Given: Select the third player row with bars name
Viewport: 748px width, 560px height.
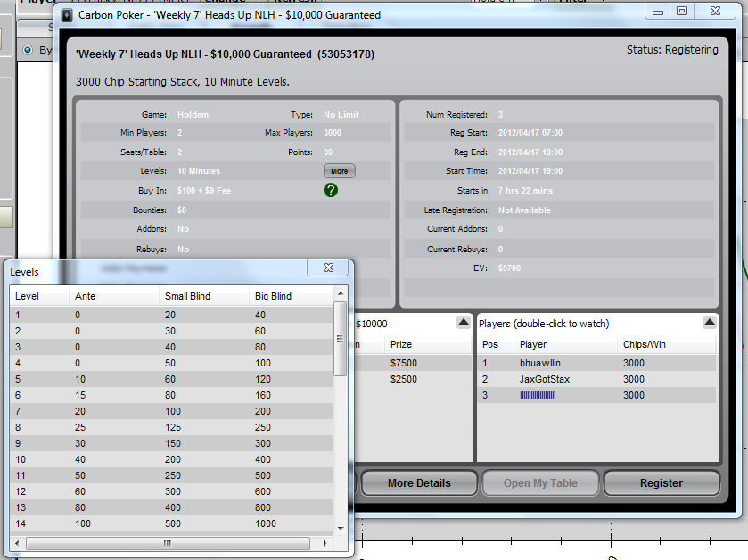Looking at the screenshot, I should 596,395.
